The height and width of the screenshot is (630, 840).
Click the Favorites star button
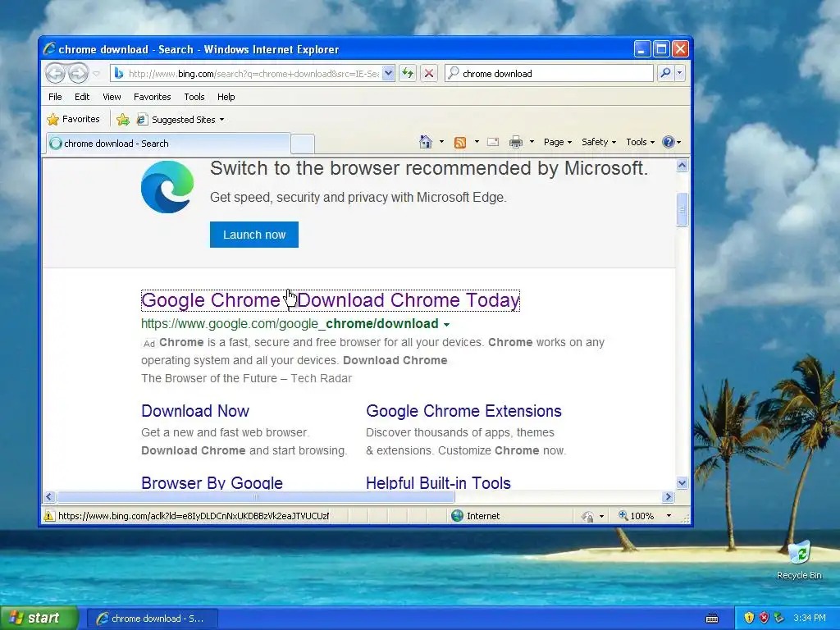[x=73, y=120]
